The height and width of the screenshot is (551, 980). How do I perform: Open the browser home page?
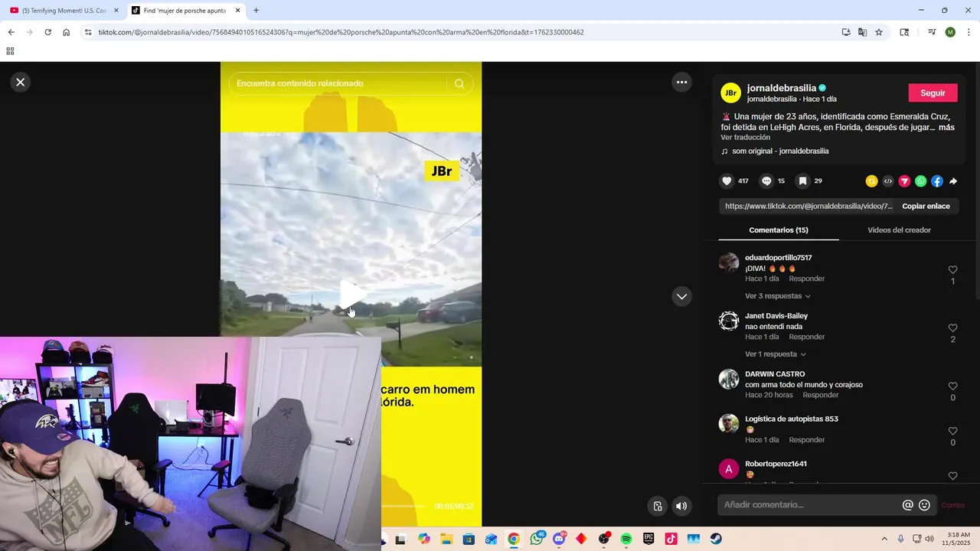click(66, 32)
